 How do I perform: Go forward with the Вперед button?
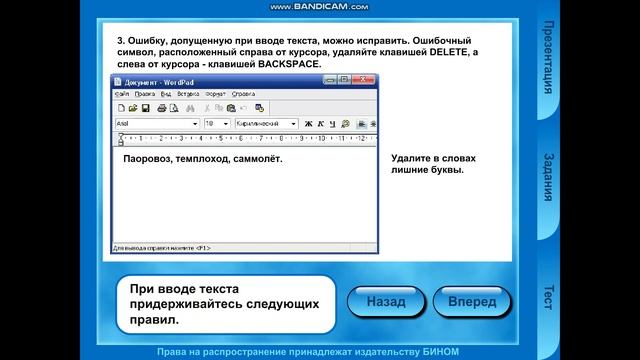click(x=472, y=302)
